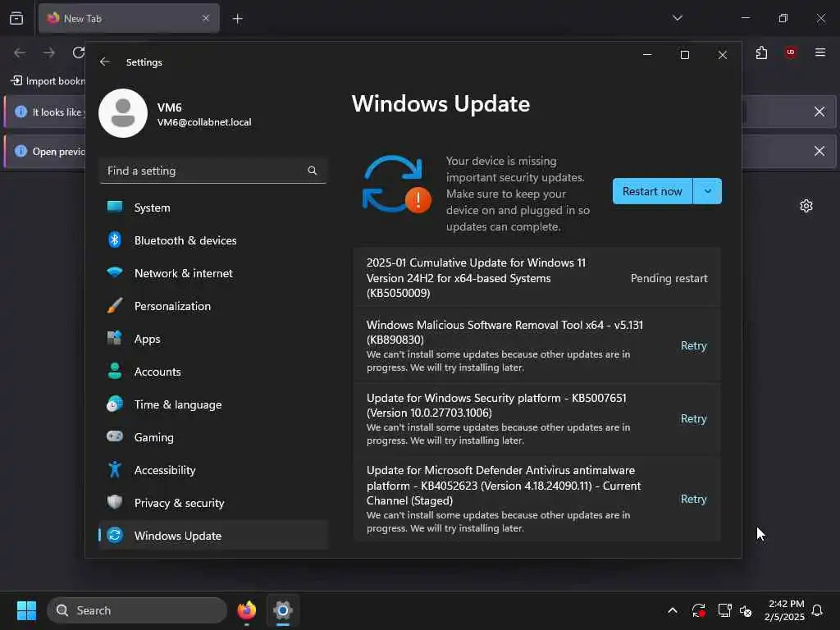Click the Personalization paintbrush icon
This screenshot has width=840, height=630.
click(115, 305)
